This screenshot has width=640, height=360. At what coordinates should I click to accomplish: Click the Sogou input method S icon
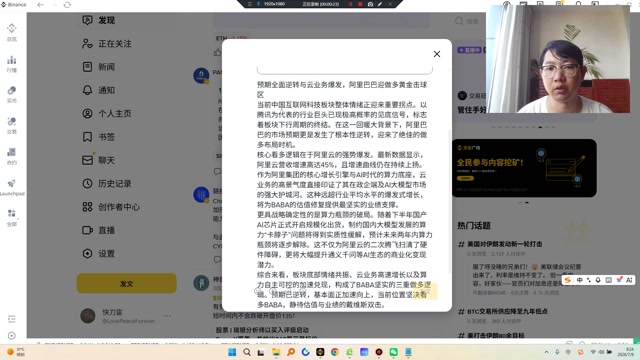click(567, 280)
